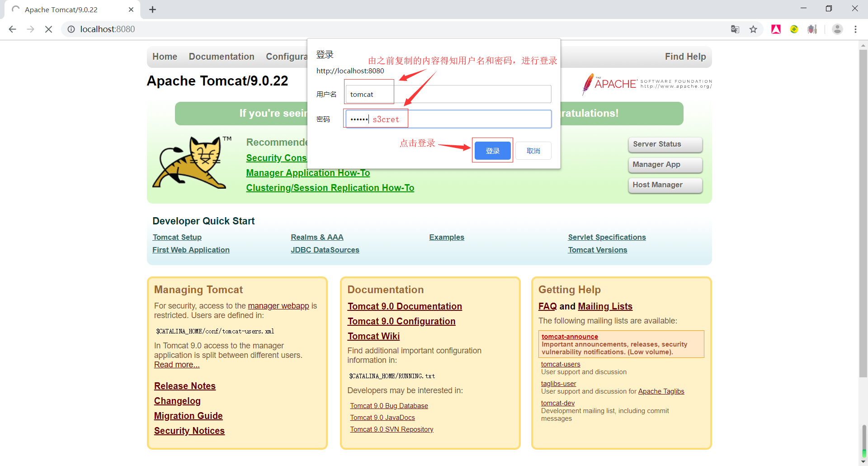Open the Chrome profile avatar

[837, 29]
